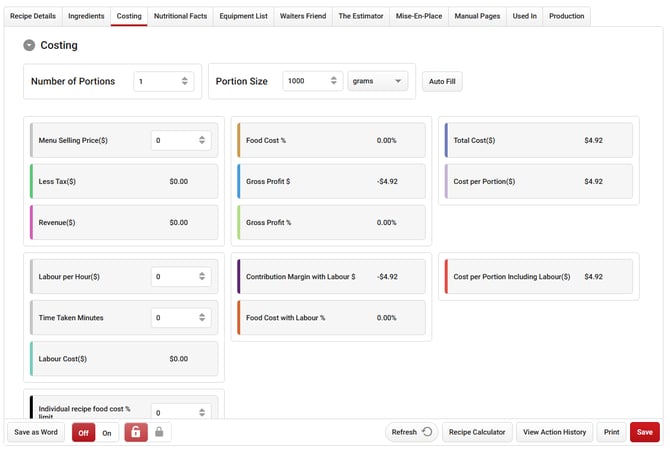This screenshot has height=450, width=670.
Task: Adjust the Number of Portions stepper arrows
Action: coord(185,81)
